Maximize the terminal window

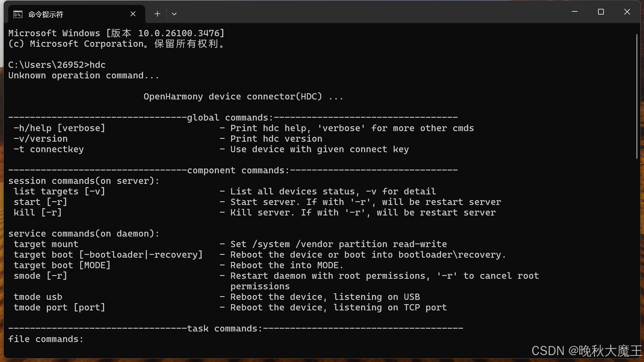click(601, 12)
